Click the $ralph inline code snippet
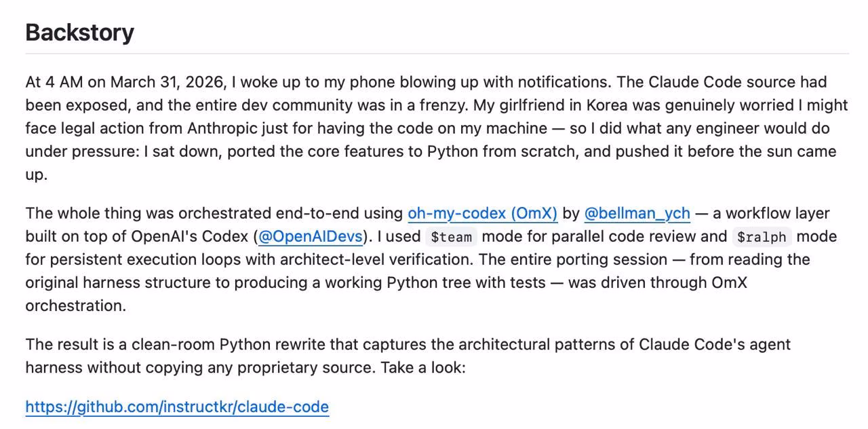Viewport: 868px width, 429px height. point(762,237)
